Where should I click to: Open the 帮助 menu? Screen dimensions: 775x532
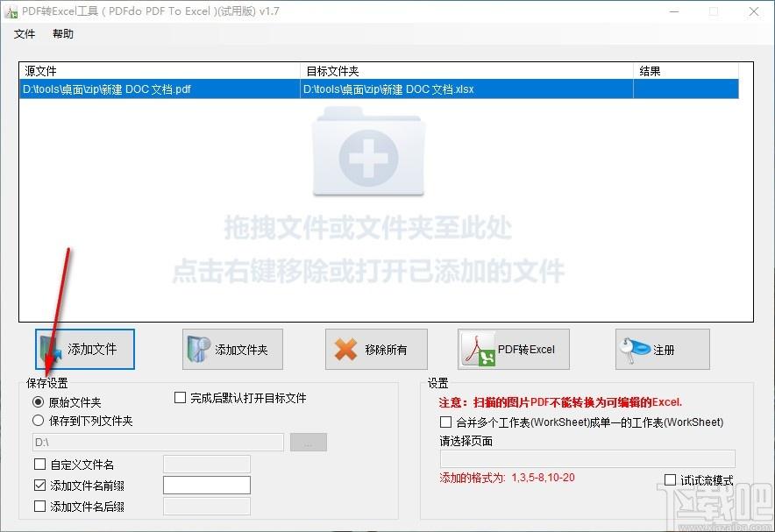(63, 34)
